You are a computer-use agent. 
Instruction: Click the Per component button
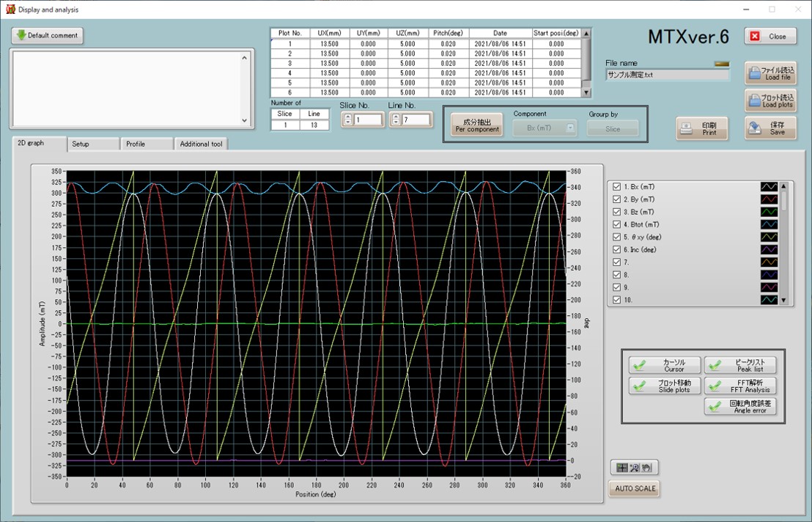(477, 126)
